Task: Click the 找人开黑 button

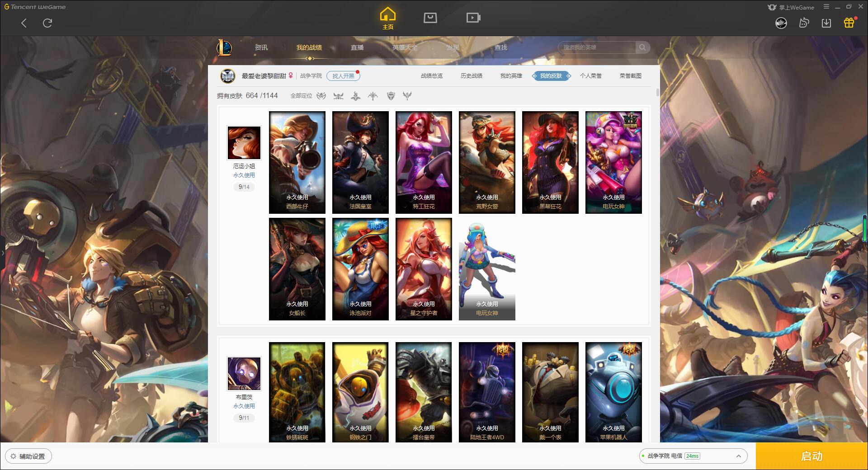Action: pos(343,76)
